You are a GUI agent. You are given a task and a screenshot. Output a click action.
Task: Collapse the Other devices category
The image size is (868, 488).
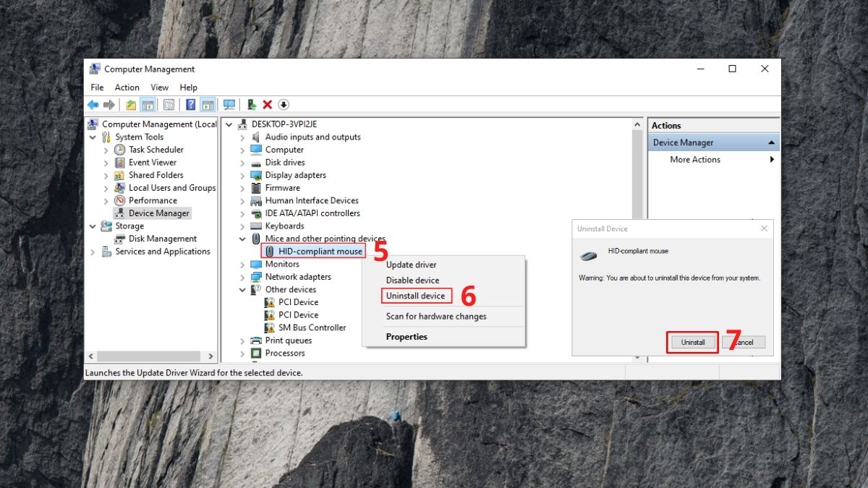coord(242,290)
